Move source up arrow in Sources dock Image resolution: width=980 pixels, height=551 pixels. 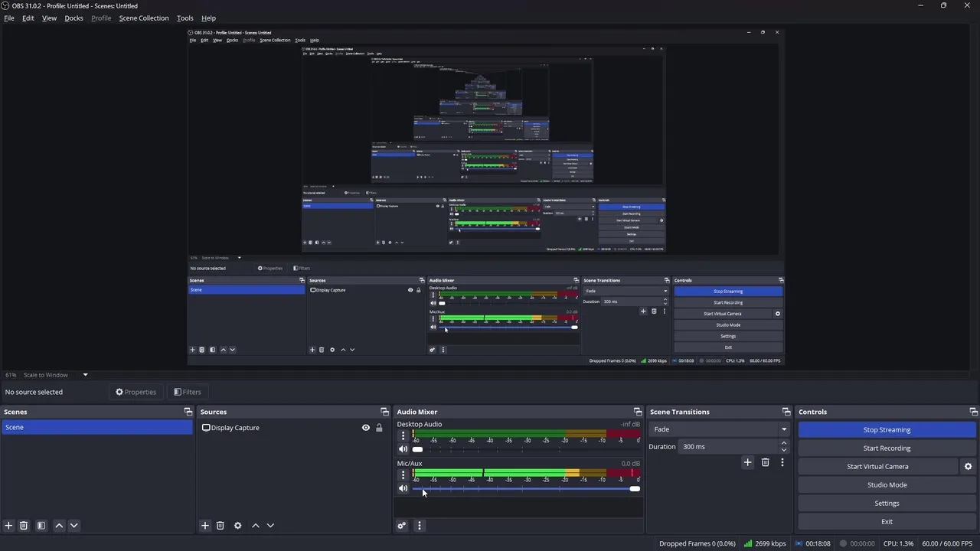[256, 526]
